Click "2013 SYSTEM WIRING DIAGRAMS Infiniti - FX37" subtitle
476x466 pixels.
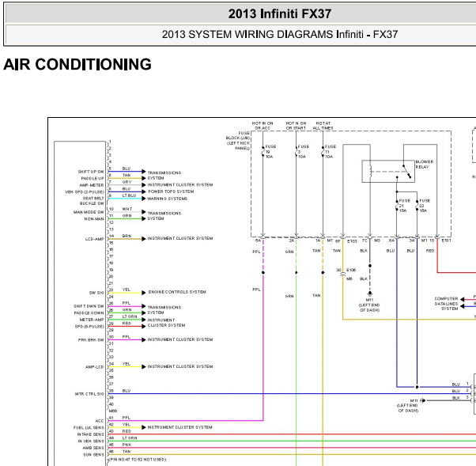pyautogui.click(x=280, y=34)
